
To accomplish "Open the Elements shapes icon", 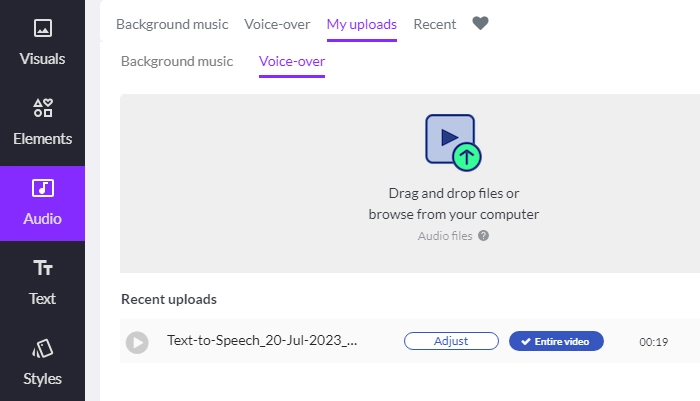I will pos(42,108).
